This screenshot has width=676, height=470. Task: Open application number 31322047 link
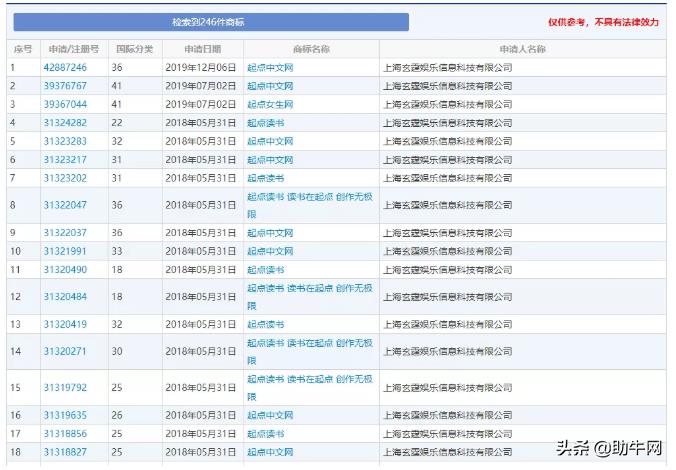click(65, 205)
